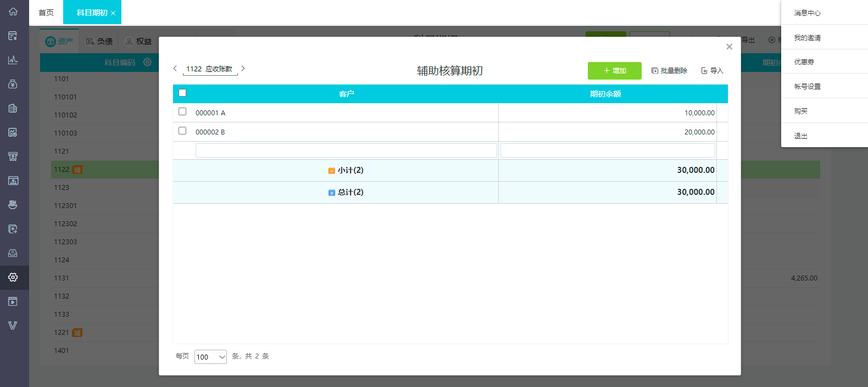868x387 pixels.
Task: Go to next account with right chevron
Action: 243,69
